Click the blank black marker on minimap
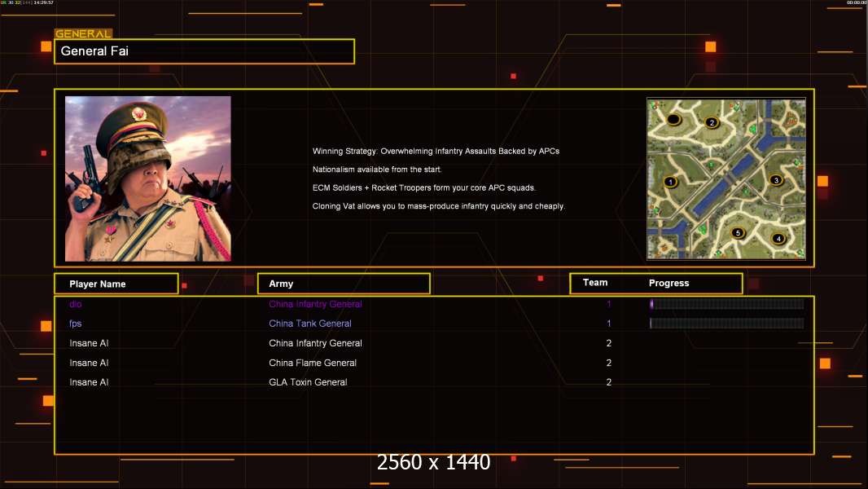The width and height of the screenshot is (868, 489). tap(673, 119)
